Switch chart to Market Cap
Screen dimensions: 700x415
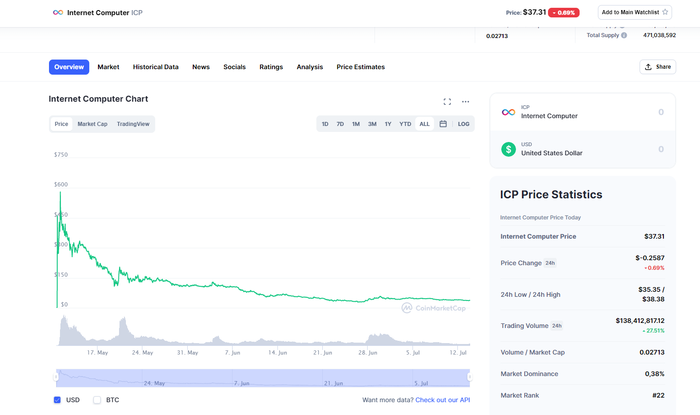92,124
